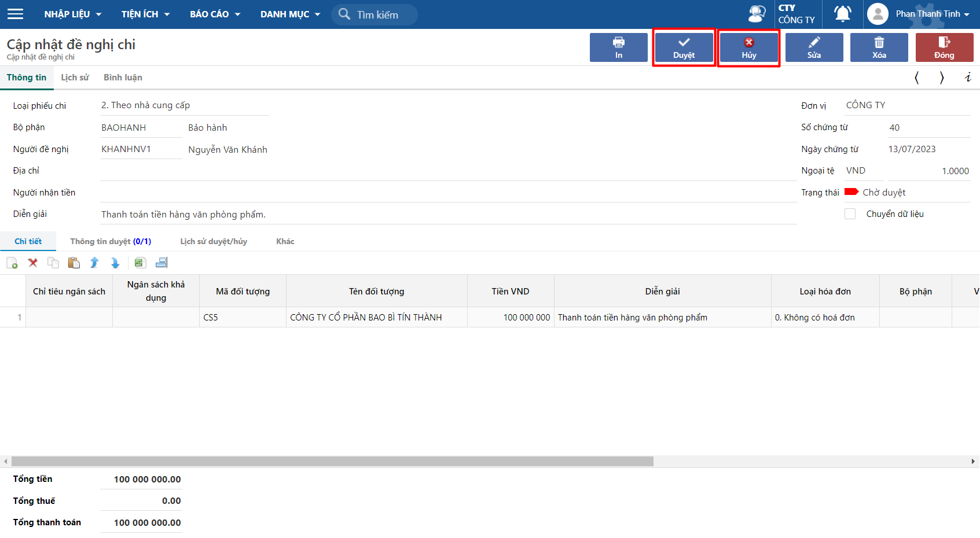Open the support agent headset icon
Image resolution: width=980 pixels, height=538 pixels.
click(x=757, y=14)
